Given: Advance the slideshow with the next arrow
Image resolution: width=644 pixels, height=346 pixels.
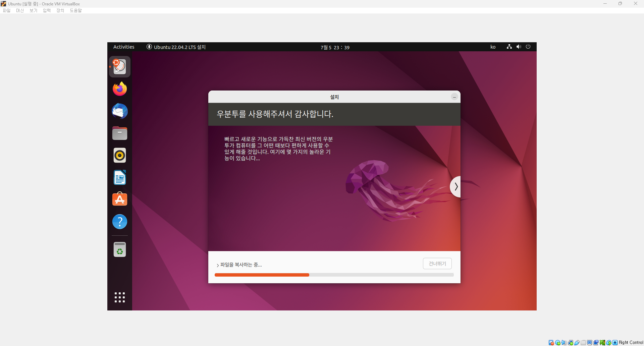Looking at the screenshot, I should (x=455, y=187).
